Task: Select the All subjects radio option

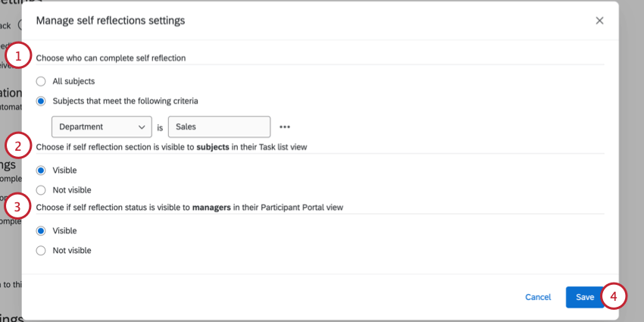Action: (41, 81)
